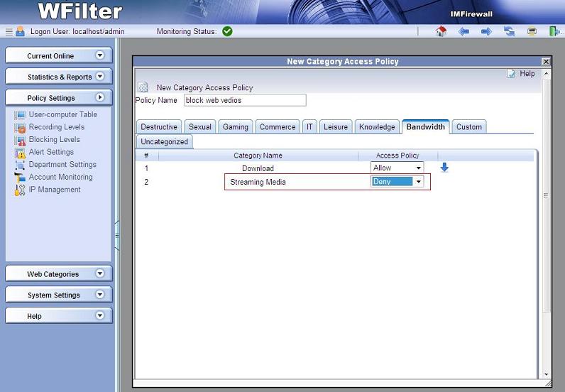Switch to the IT tab
565x392 pixels.
pos(309,127)
